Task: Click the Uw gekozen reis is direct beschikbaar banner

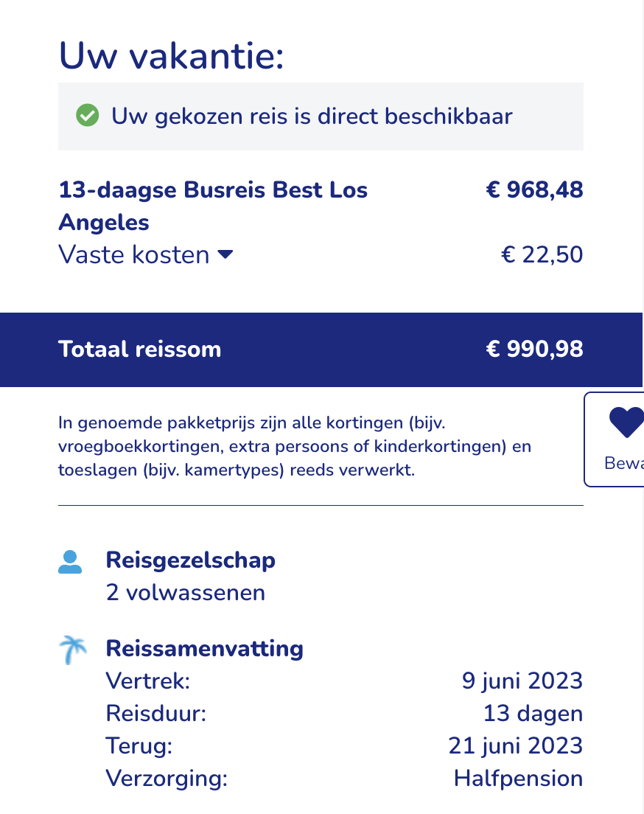Action: click(x=321, y=116)
